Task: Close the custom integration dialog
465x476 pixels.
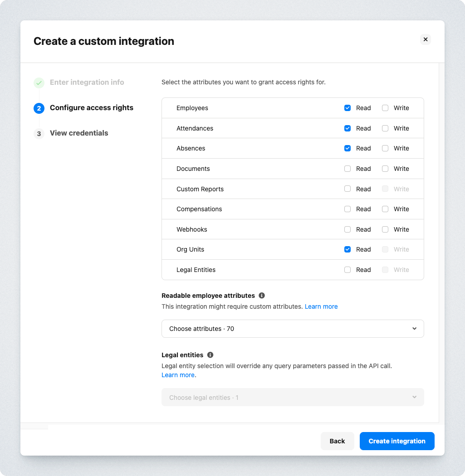Action: [x=426, y=39]
